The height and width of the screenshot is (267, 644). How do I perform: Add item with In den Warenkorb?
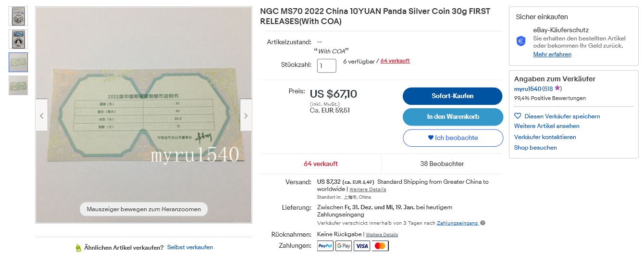(453, 116)
